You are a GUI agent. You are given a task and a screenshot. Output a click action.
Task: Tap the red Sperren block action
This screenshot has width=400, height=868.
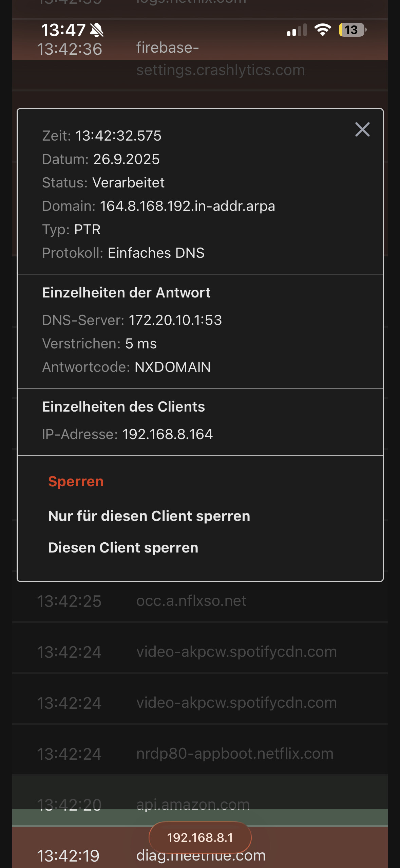(x=76, y=481)
